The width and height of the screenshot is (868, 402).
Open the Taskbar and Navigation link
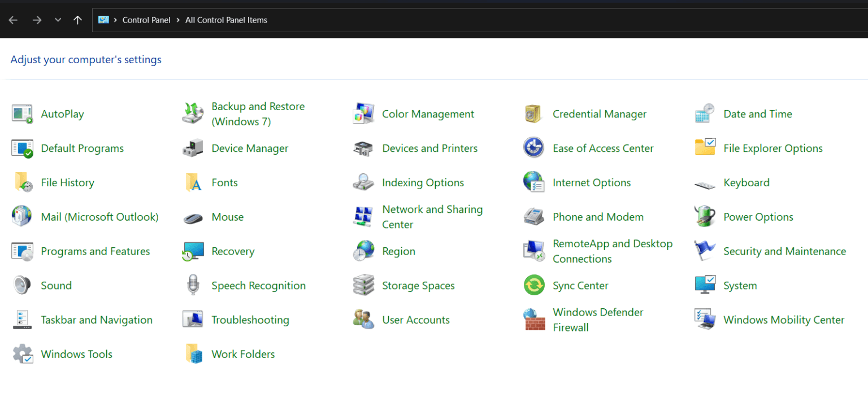(97, 320)
